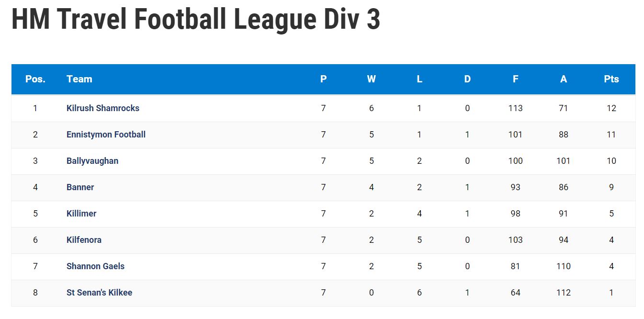This screenshot has height=319, width=644.
Task: Select Kilrush Shamrocks' 12 points cell
Action: [611, 108]
